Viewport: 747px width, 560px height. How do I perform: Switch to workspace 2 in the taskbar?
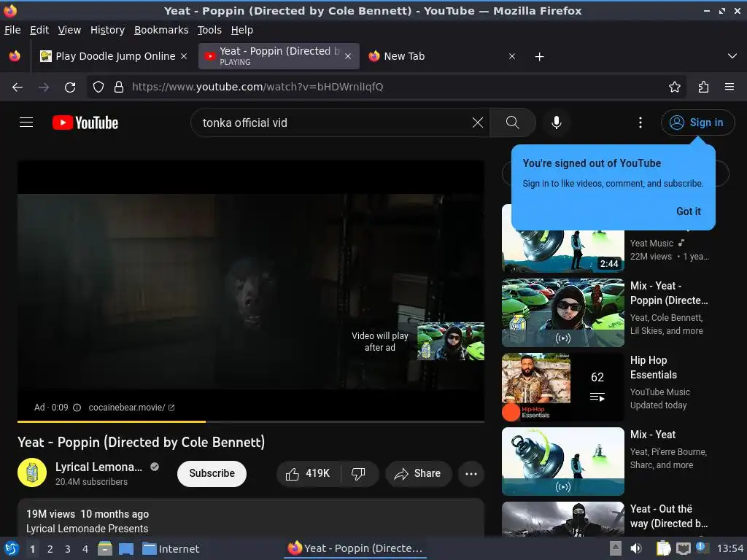pos(50,548)
